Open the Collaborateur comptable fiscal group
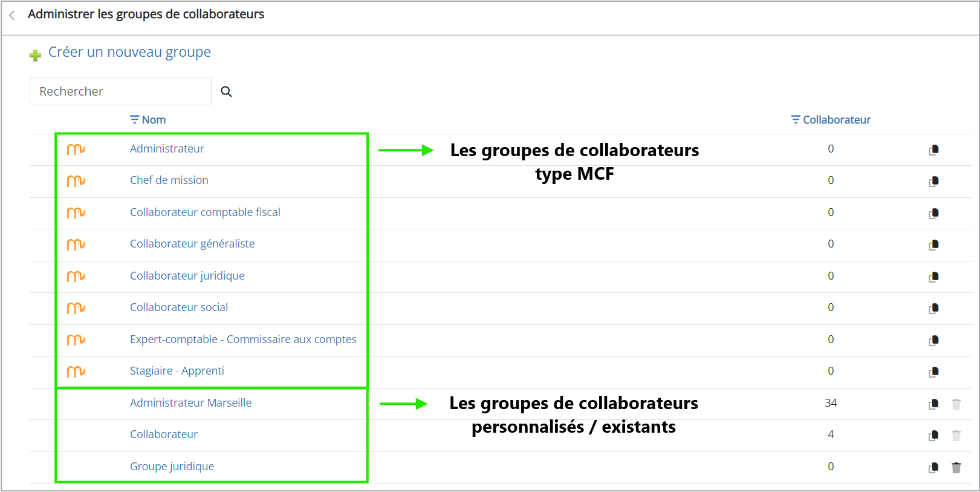Screen dimensions: 980x492 205,212
